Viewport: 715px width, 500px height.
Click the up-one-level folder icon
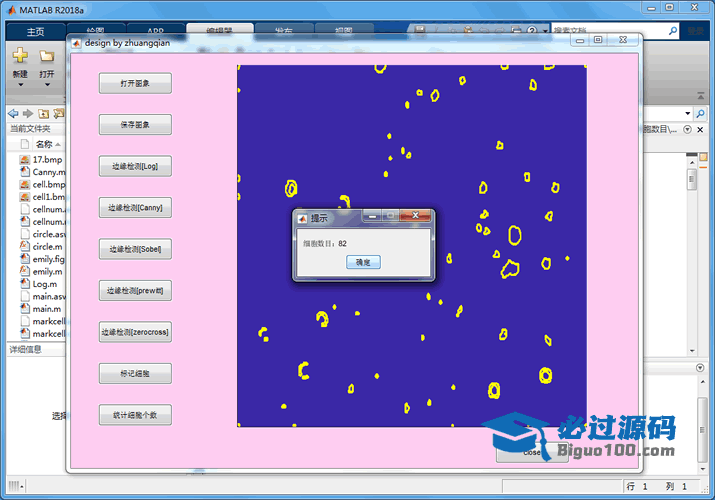(43, 113)
